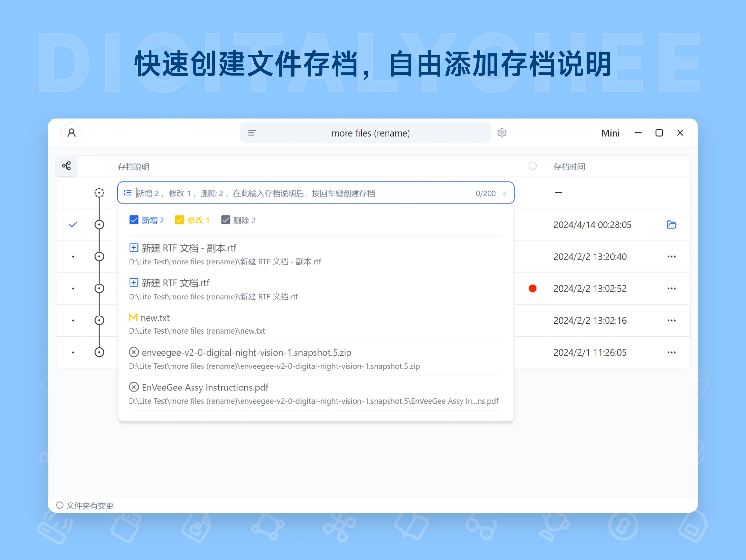Click the filter icon in the search bar

coord(252,133)
